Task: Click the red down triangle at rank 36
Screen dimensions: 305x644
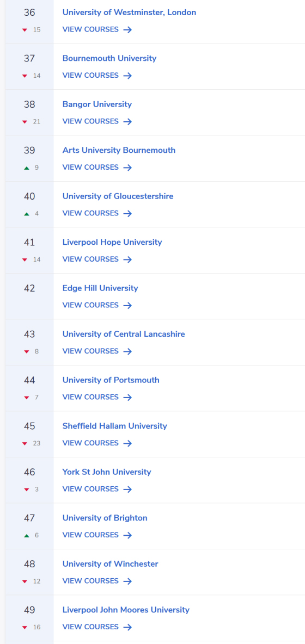Action: (25, 29)
